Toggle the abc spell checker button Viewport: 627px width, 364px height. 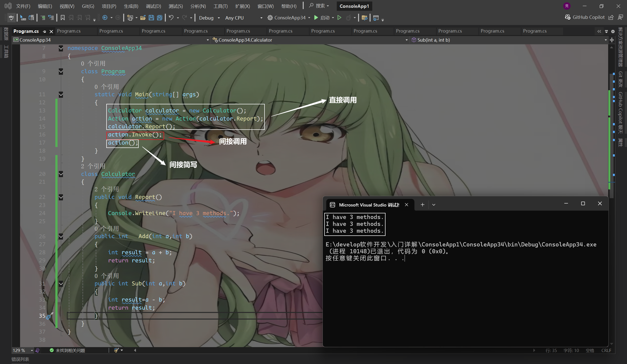(x=11, y=18)
